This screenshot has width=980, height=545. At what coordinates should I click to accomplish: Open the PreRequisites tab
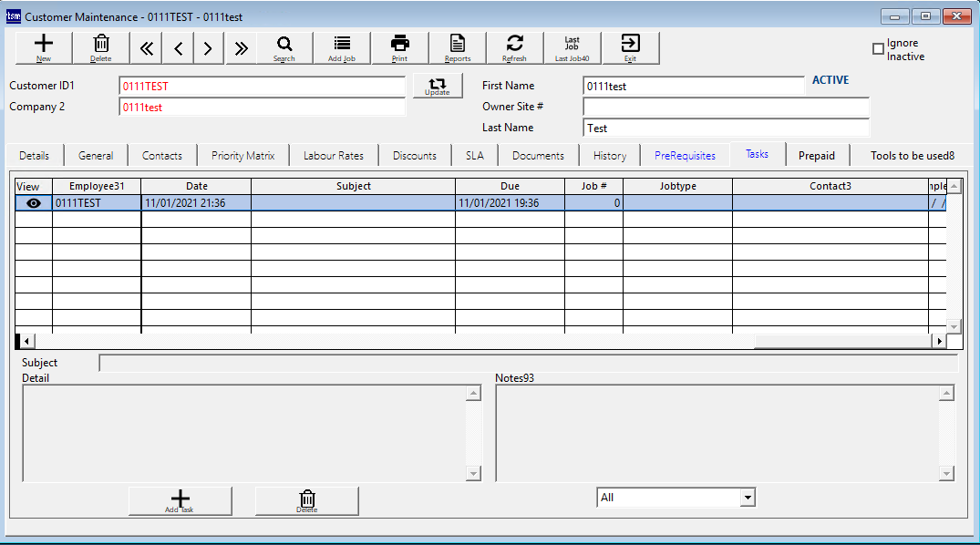click(x=685, y=156)
